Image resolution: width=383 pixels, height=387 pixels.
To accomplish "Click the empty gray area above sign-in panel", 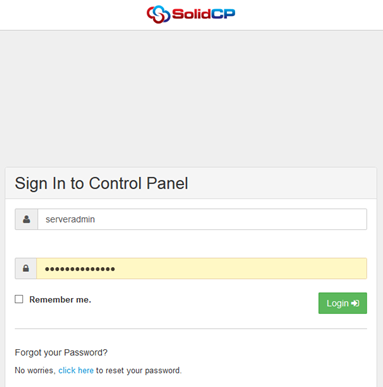I will point(191,99).
